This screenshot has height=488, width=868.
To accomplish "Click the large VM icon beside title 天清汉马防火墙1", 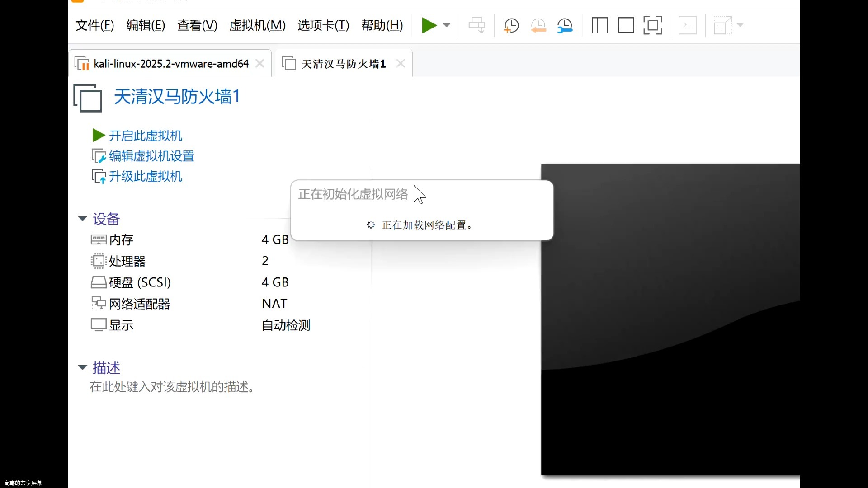I will (88, 98).
